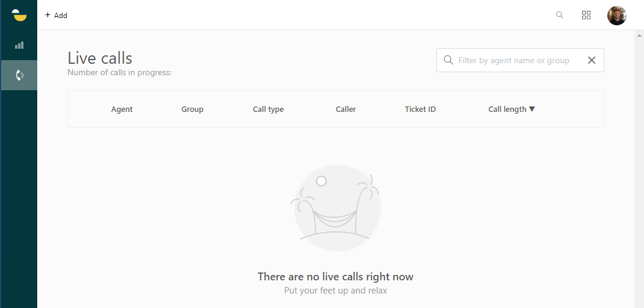
Task: Click the Add button
Action: click(x=56, y=15)
